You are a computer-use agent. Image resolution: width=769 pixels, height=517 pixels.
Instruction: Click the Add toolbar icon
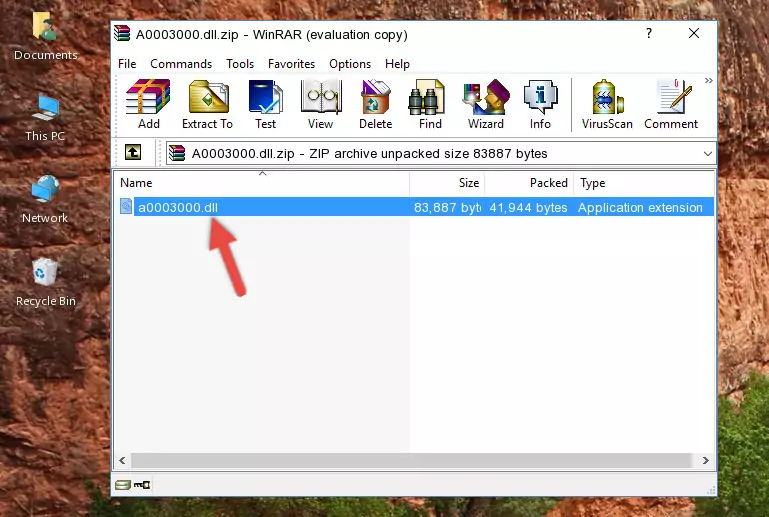click(148, 104)
